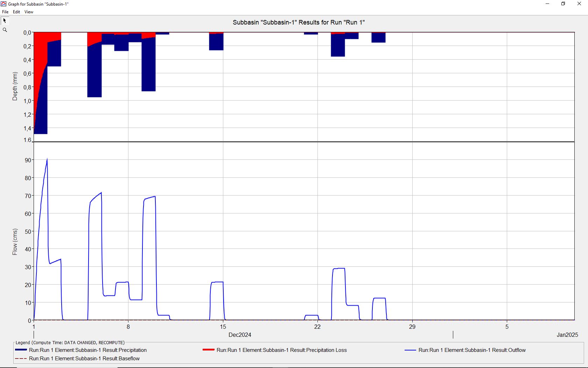Viewport: 588px width, 368px height.
Task: Click the Outflow legend line sample
Action: click(x=410, y=350)
